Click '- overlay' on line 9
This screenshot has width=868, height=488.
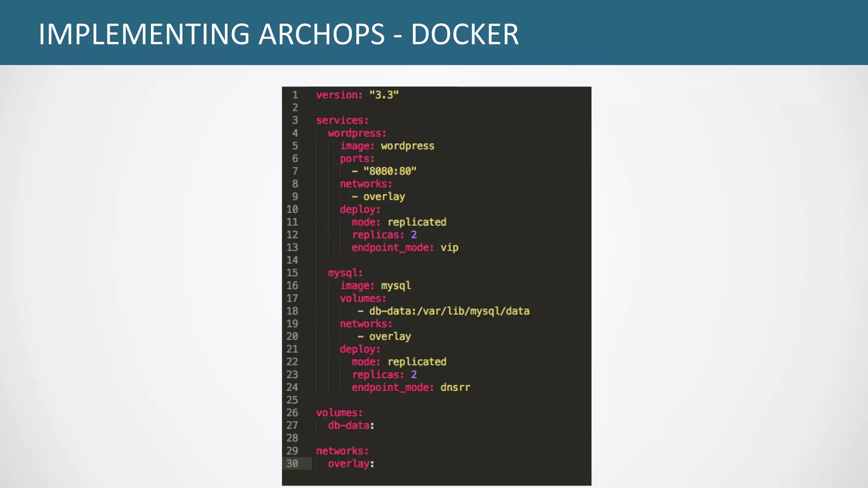tap(378, 197)
